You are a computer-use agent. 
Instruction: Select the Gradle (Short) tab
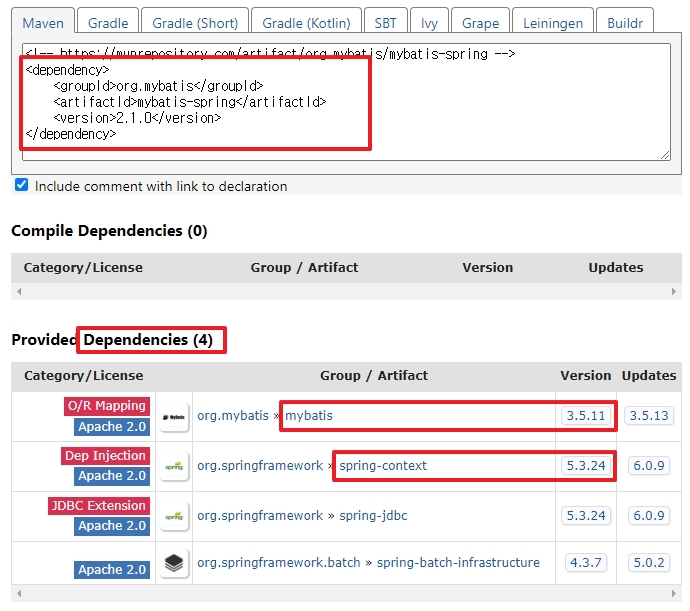195,22
